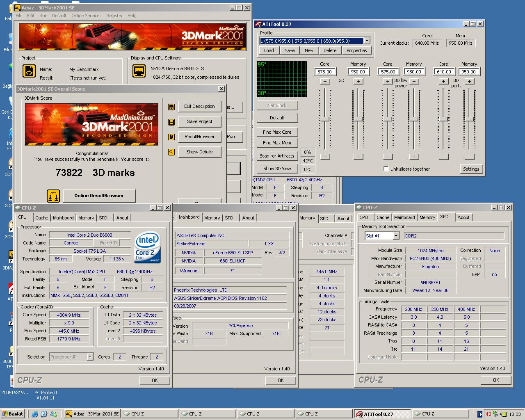Open the ATITool Profile dropdown

tap(367, 41)
